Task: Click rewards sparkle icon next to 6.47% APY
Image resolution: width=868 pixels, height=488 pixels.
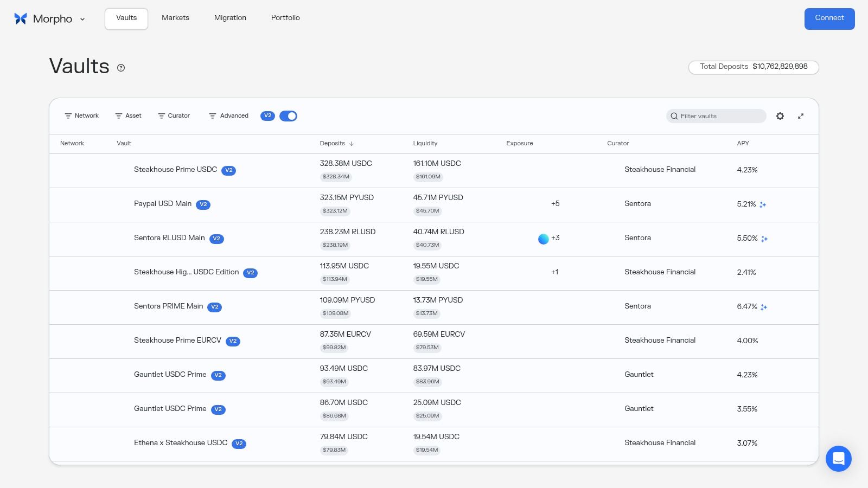Action: [764, 307]
